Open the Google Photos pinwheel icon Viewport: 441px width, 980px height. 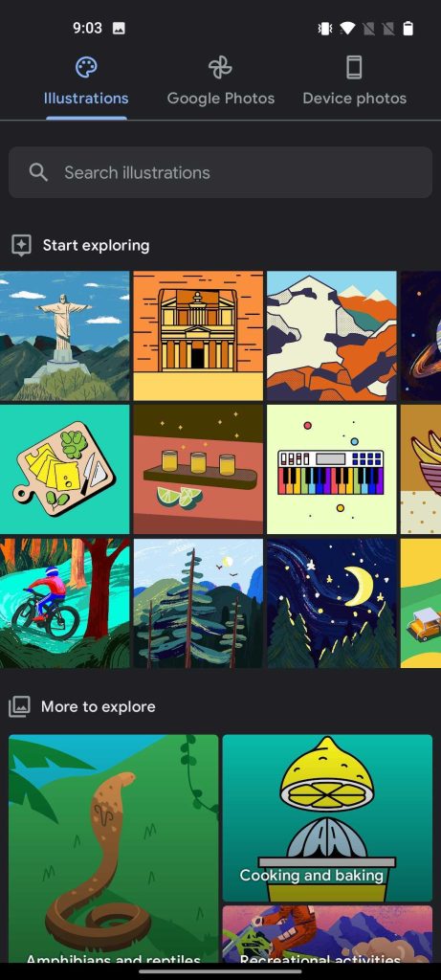tap(220, 68)
